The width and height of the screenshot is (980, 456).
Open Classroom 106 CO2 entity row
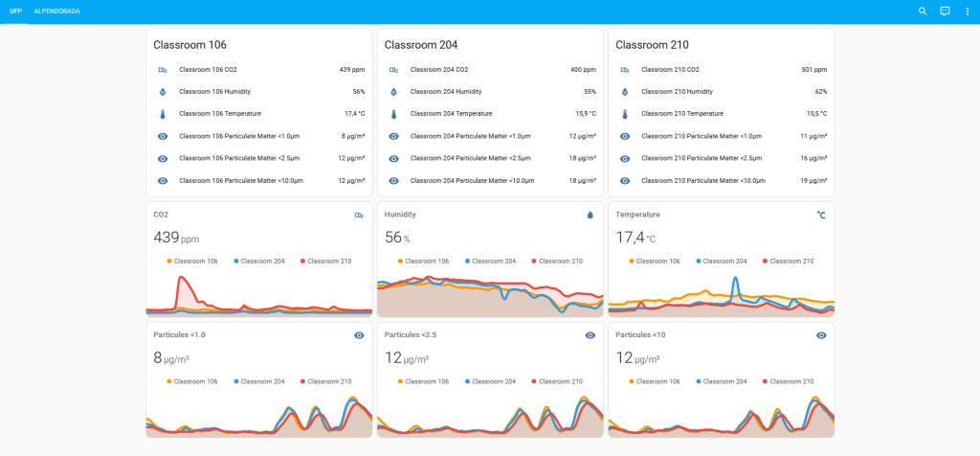tap(259, 70)
